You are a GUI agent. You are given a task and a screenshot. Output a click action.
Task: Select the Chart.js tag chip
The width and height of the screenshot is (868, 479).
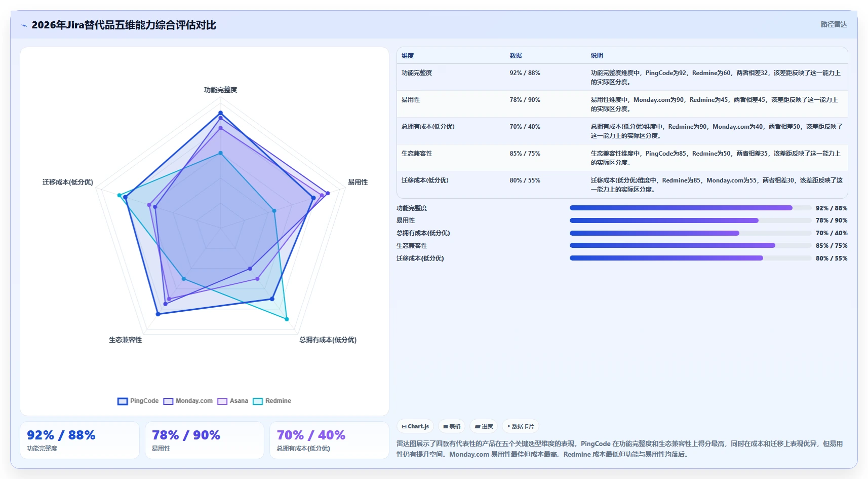(x=415, y=426)
